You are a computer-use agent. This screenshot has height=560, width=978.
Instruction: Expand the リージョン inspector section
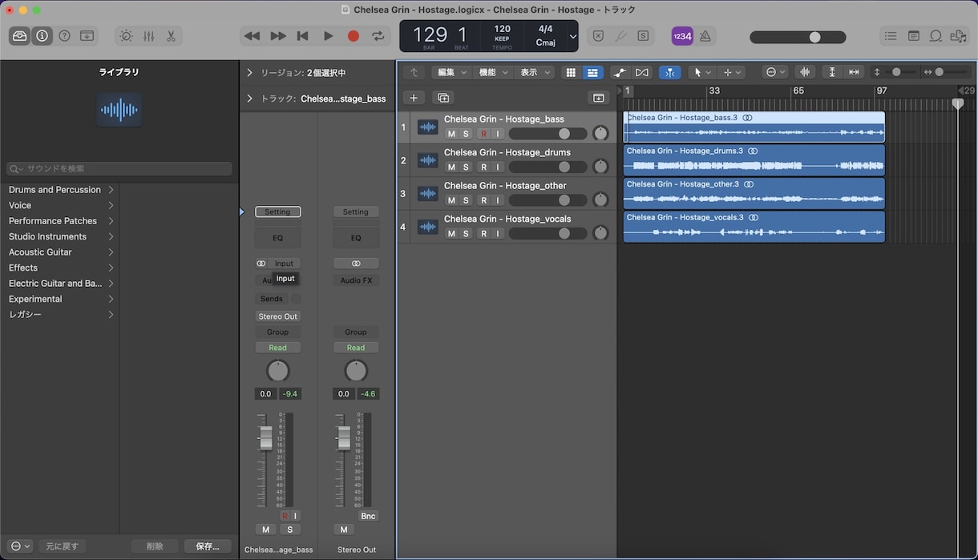[x=249, y=73]
